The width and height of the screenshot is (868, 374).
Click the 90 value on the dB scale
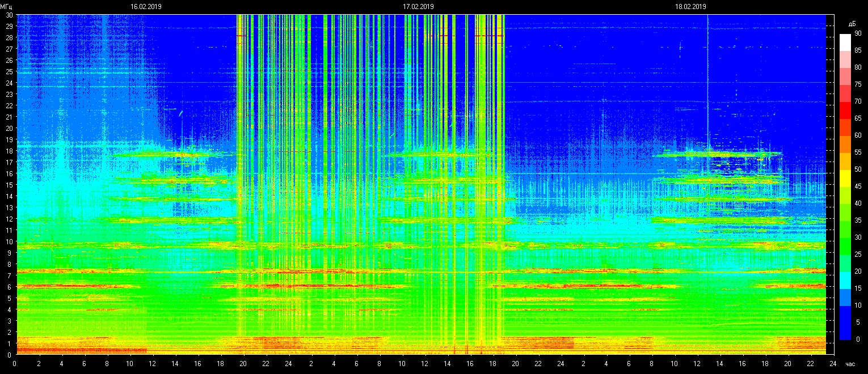click(x=858, y=33)
